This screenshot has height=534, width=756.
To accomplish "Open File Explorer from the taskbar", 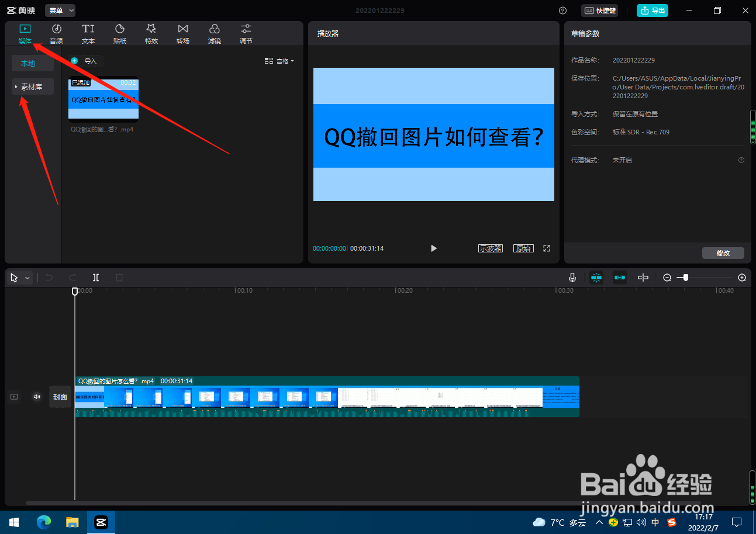I will (72, 522).
